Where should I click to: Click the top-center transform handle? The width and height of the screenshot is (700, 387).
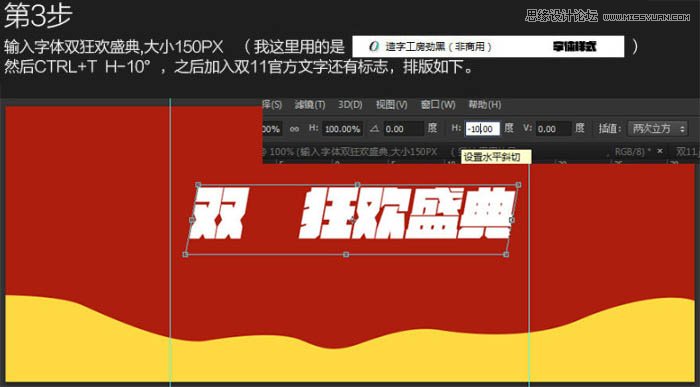[358, 184]
